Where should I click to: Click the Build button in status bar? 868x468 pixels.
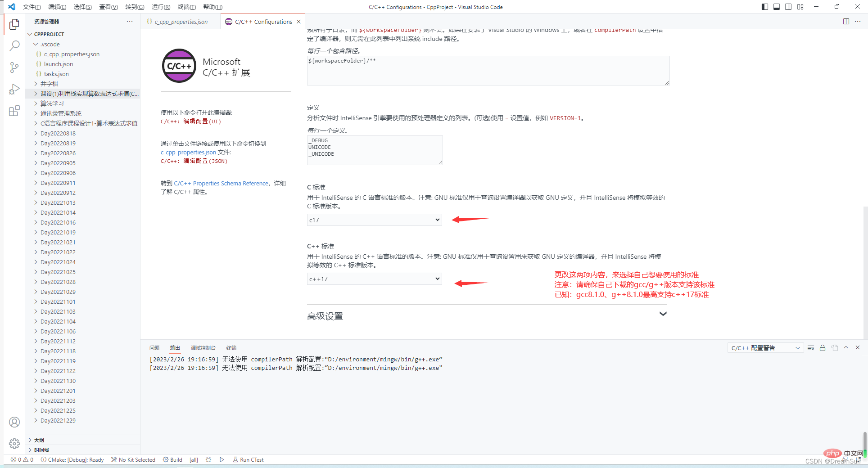[172, 459]
